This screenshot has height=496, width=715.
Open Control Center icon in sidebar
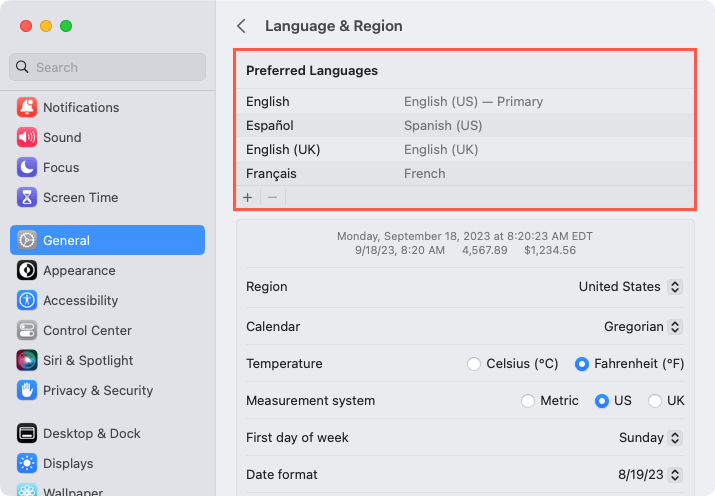pos(27,330)
